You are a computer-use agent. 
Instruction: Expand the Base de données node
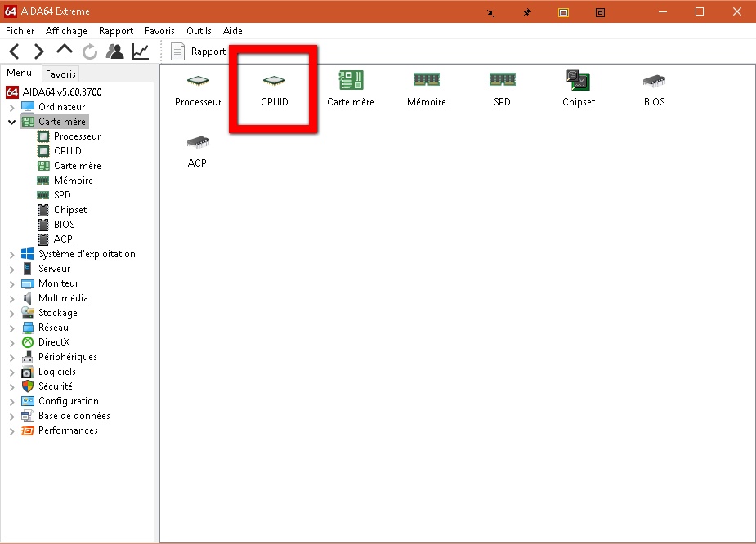(12, 416)
